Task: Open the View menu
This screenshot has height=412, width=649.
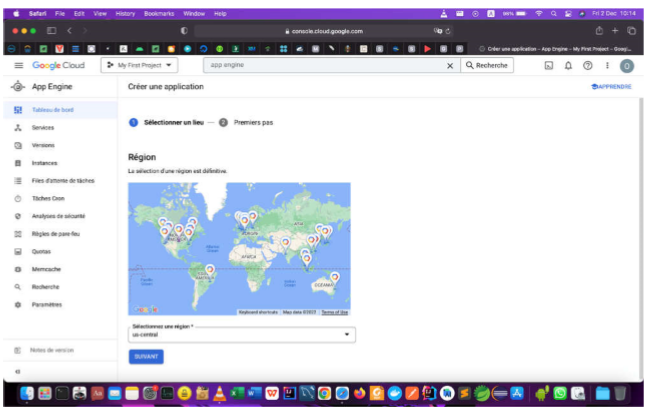Action: tap(100, 14)
